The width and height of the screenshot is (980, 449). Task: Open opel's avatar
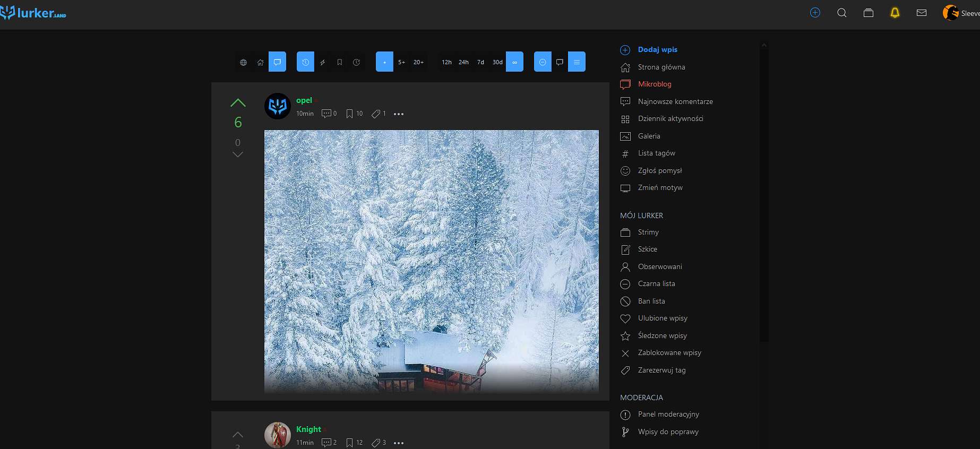(278, 106)
